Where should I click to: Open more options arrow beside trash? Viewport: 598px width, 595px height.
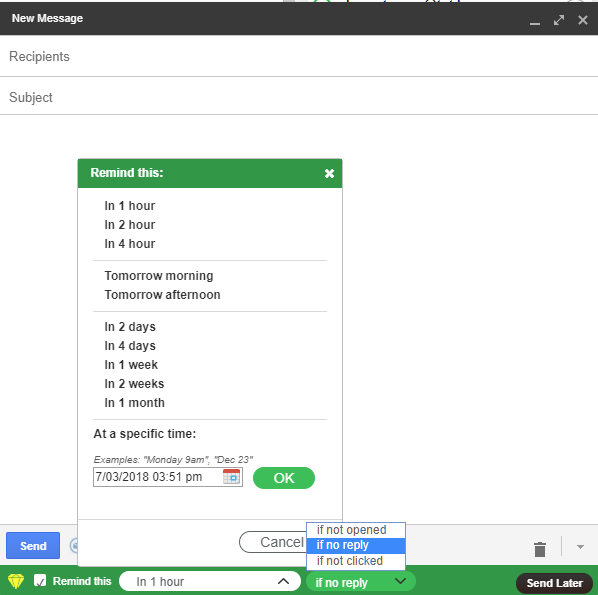click(x=580, y=547)
